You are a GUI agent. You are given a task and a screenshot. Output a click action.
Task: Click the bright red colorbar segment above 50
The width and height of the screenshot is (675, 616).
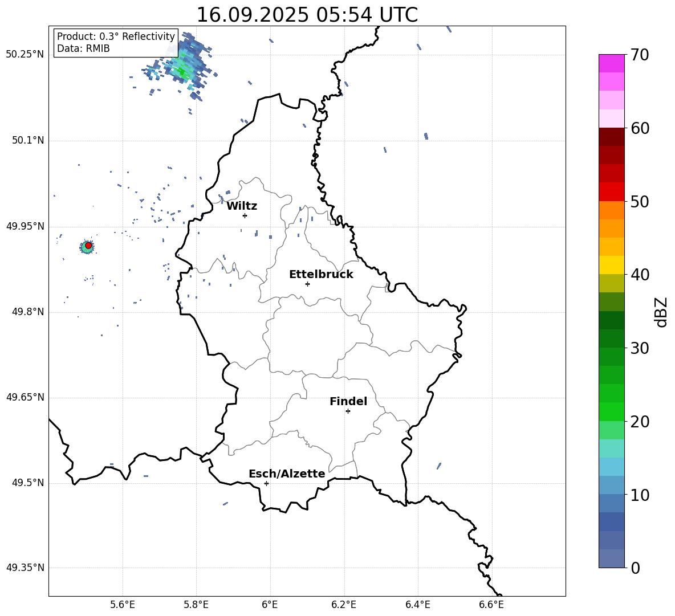[611, 192]
